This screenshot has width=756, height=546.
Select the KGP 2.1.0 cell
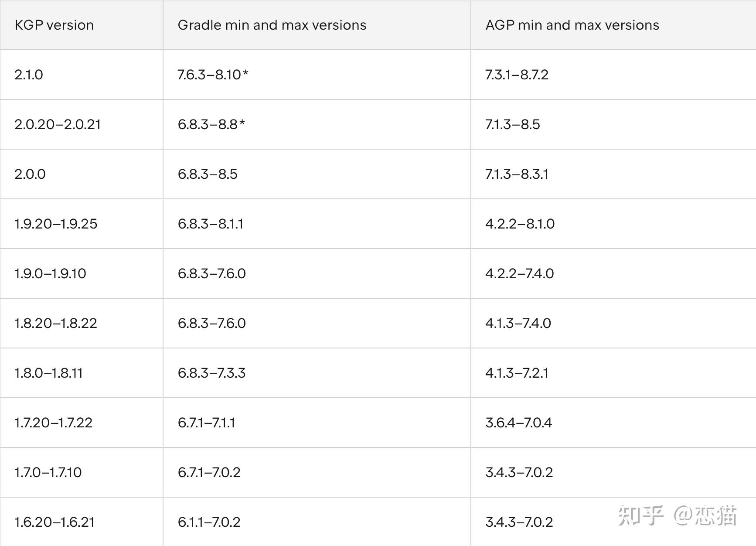(x=29, y=75)
